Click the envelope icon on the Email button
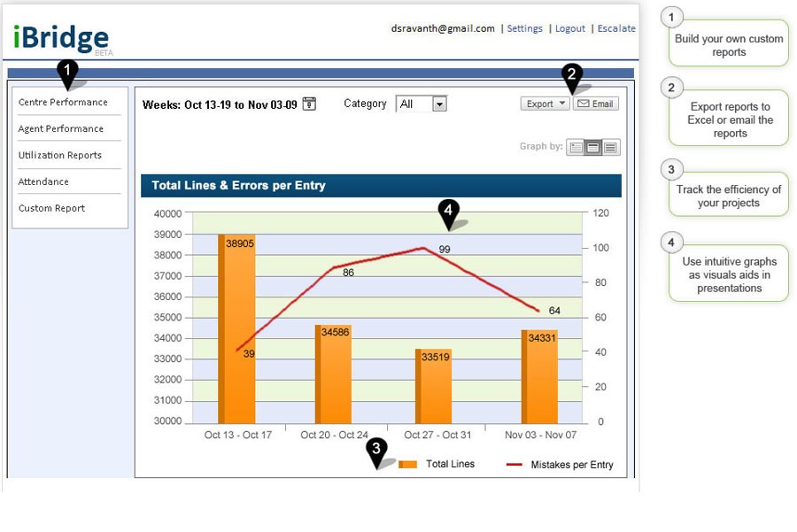The height and width of the screenshot is (532, 797). (581, 103)
